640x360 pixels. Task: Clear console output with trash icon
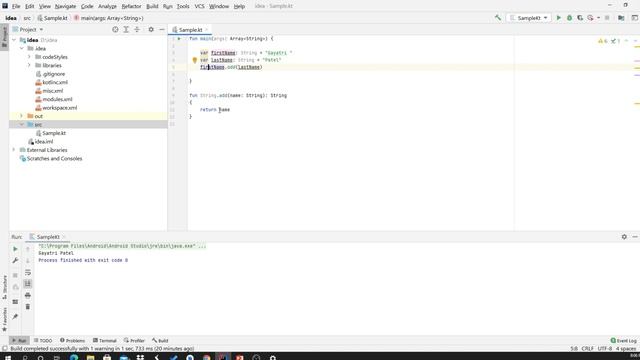(x=28, y=307)
